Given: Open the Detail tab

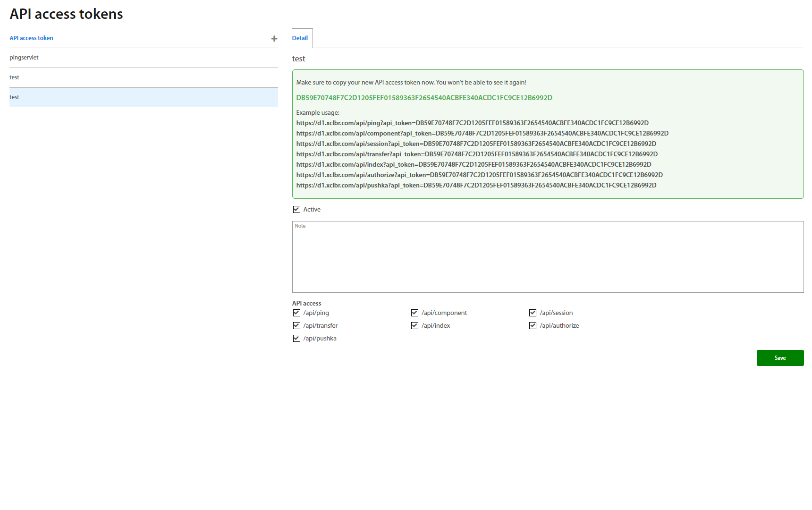Looking at the screenshot, I should coord(300,38).
